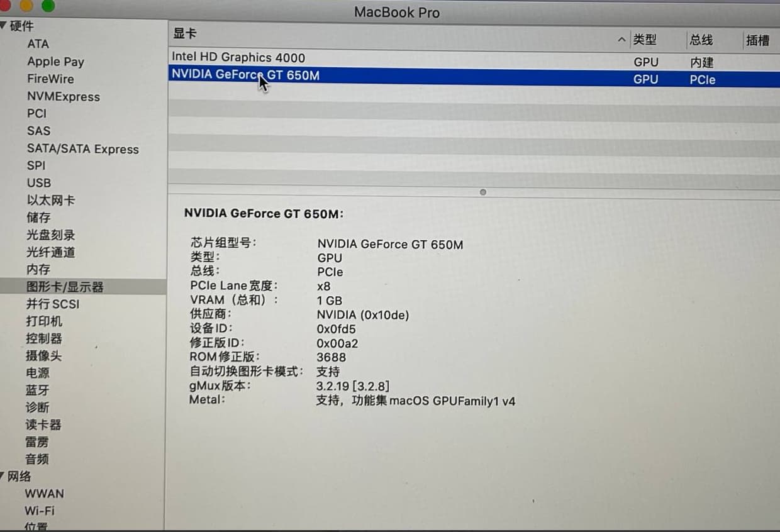Click the Metal value macOS GPUFamily1 v4
Image resolution: width=780 pixels, height=532 pixels.
452,401
